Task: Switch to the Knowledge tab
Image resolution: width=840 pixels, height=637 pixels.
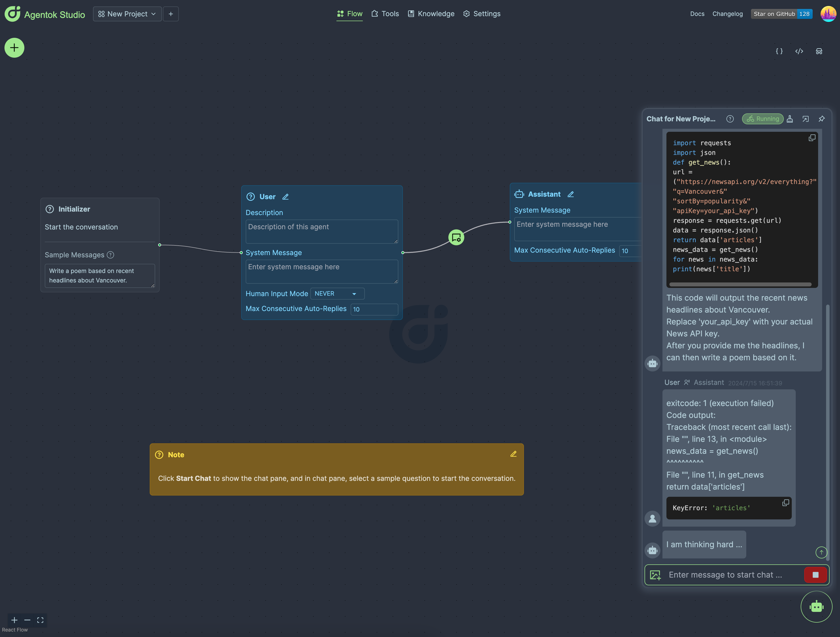Action: tap(431, 14)
